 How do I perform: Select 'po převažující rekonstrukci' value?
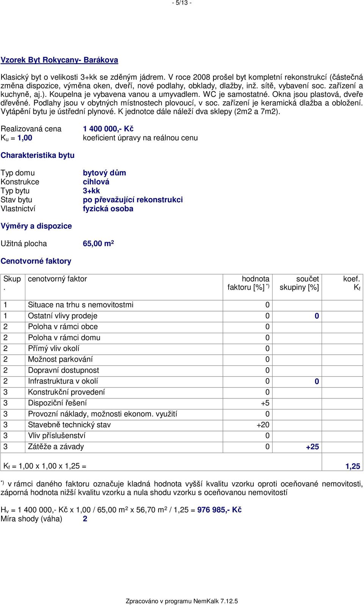[133, 200]
